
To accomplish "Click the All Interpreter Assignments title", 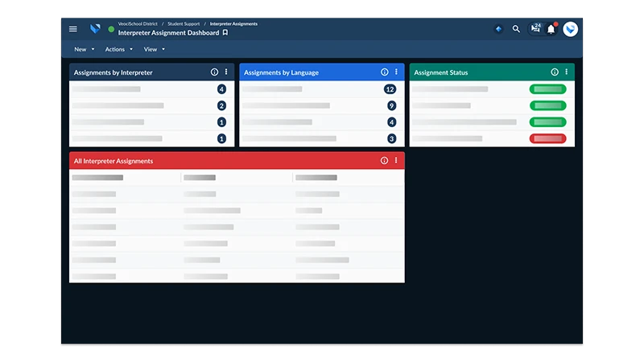I will (114, 161).
